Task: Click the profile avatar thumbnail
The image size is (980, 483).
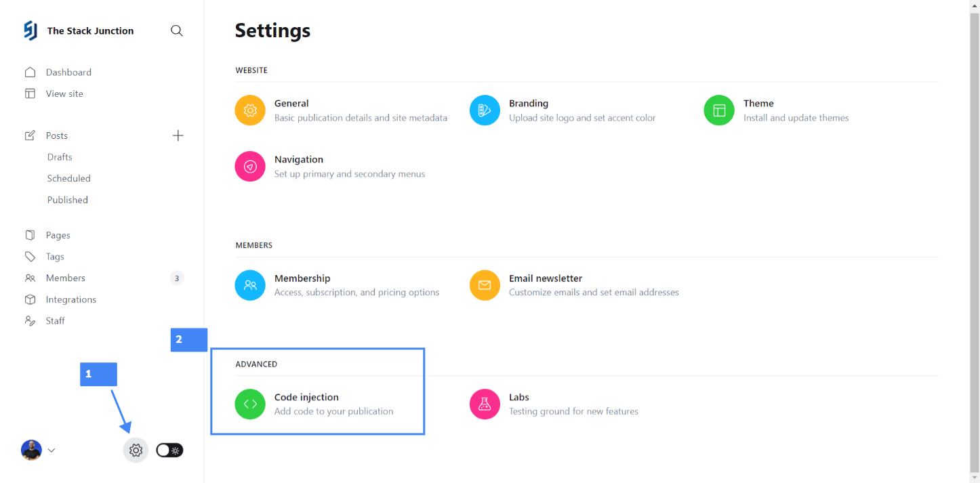Action: [30, 450]
